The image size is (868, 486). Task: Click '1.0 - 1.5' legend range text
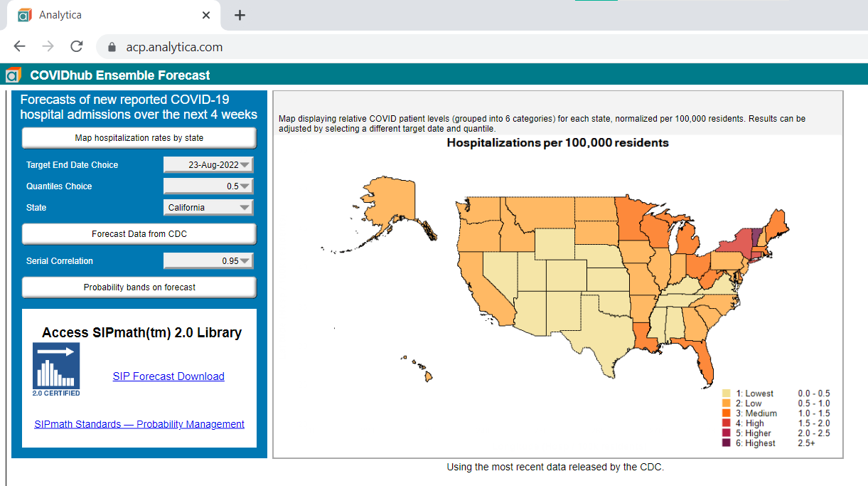coord(814,413)
